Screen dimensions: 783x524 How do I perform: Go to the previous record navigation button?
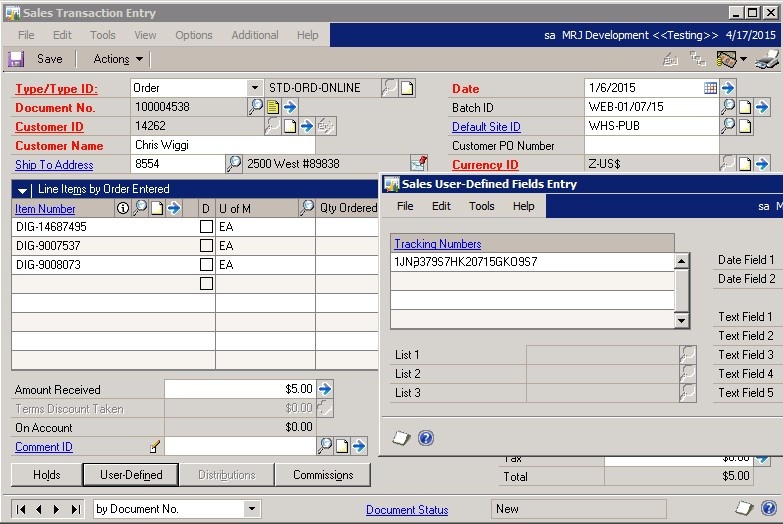[39, 509]
